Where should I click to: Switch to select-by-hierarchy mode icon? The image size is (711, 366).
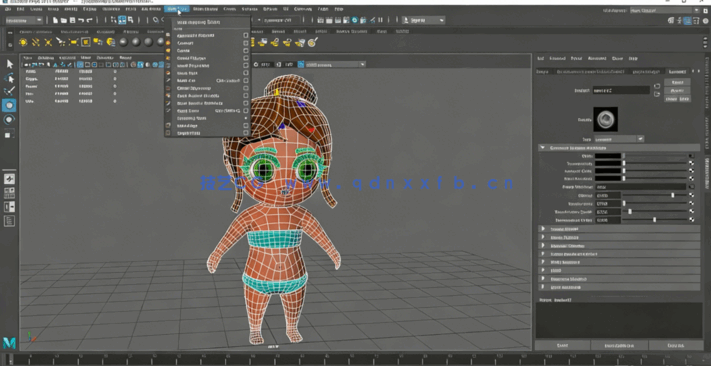coord(114,20)
